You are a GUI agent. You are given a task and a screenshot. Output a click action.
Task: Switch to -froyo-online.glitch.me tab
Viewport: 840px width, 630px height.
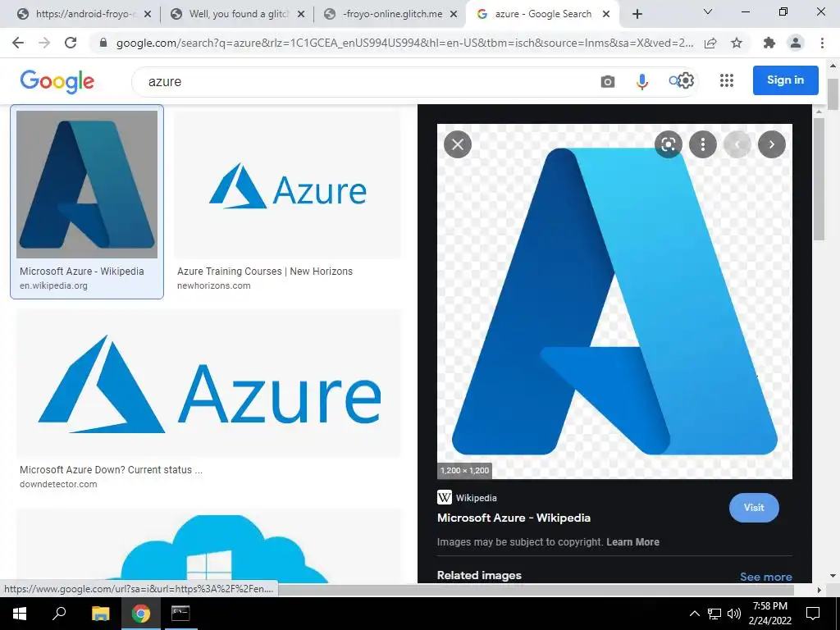tap(391, 14)
